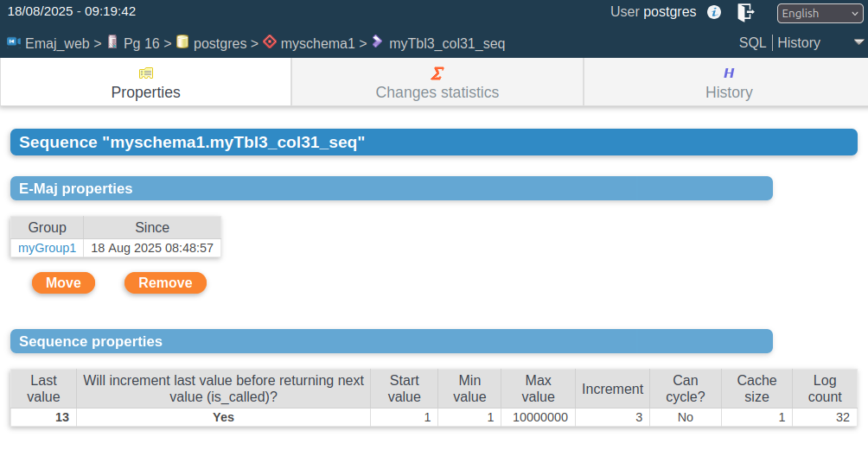Select the No can-cycle cell
This screenshot has height=456, width=868.
[x=686, y=417]
